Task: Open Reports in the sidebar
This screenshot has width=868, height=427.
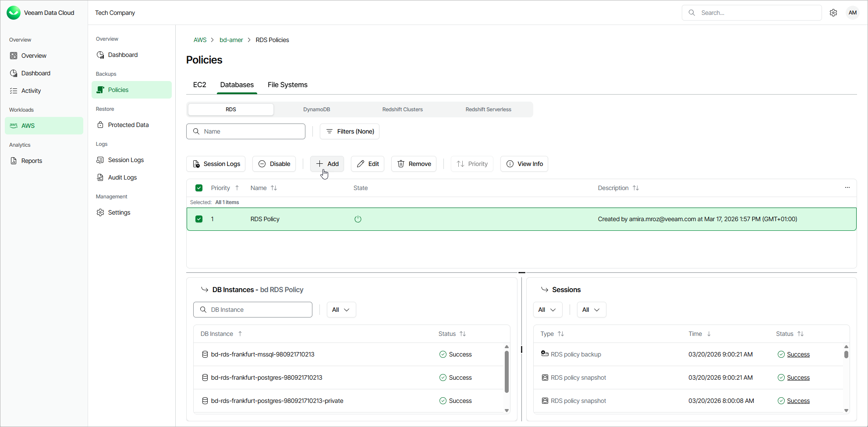Action: tap(44, 161)
